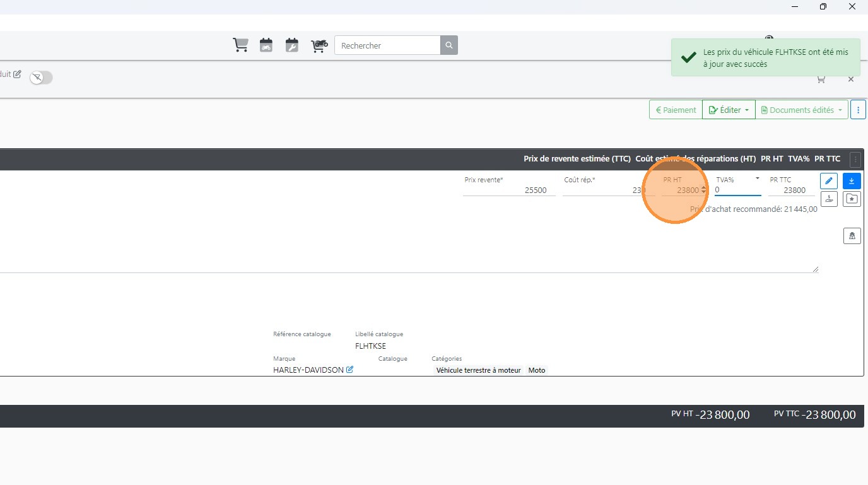This screenshot has height=485, width=868.
Task: Click the Rechercher search field
Action: [387, 45]
